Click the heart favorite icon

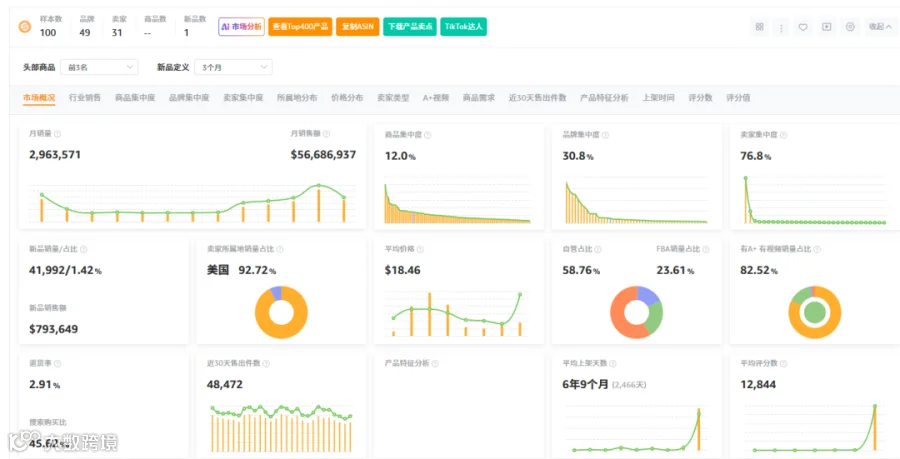tap(803, 27)
